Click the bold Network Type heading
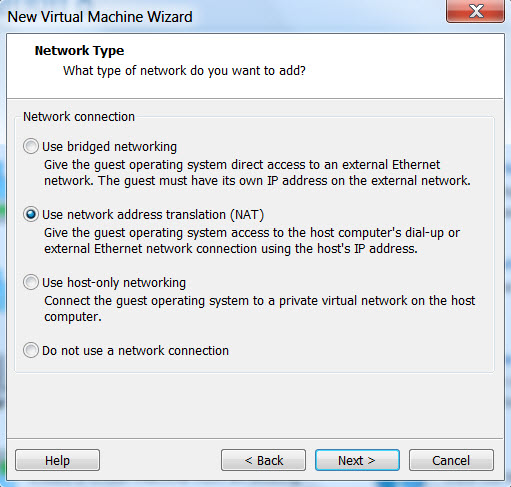The image size is (511, 487). [x=79, y=51]
